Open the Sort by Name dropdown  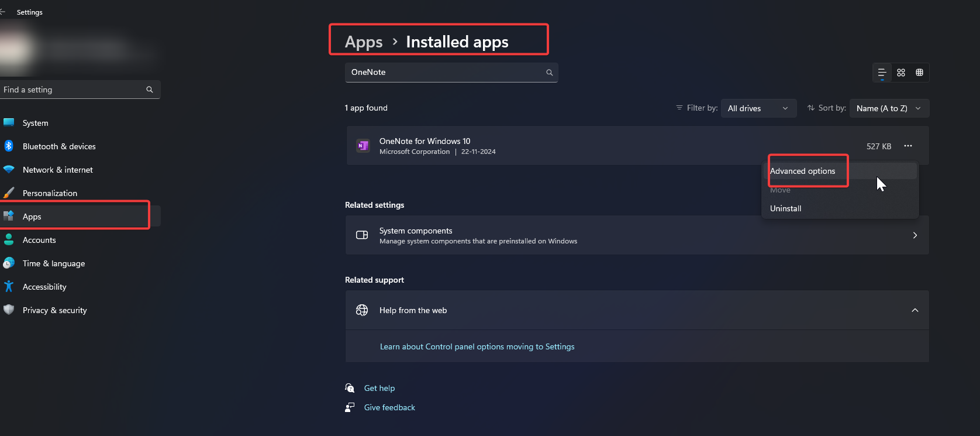pyautogui.click(x=889, y=108)
